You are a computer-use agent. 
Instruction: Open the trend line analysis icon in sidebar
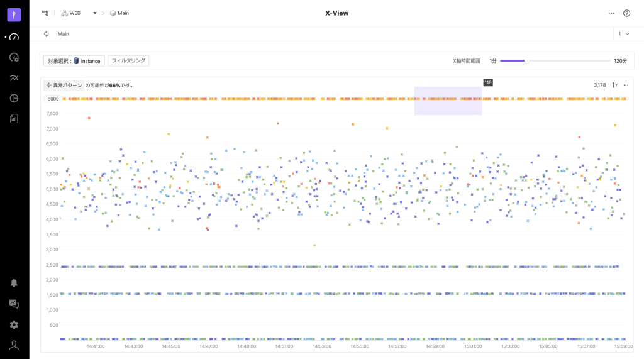14,78
